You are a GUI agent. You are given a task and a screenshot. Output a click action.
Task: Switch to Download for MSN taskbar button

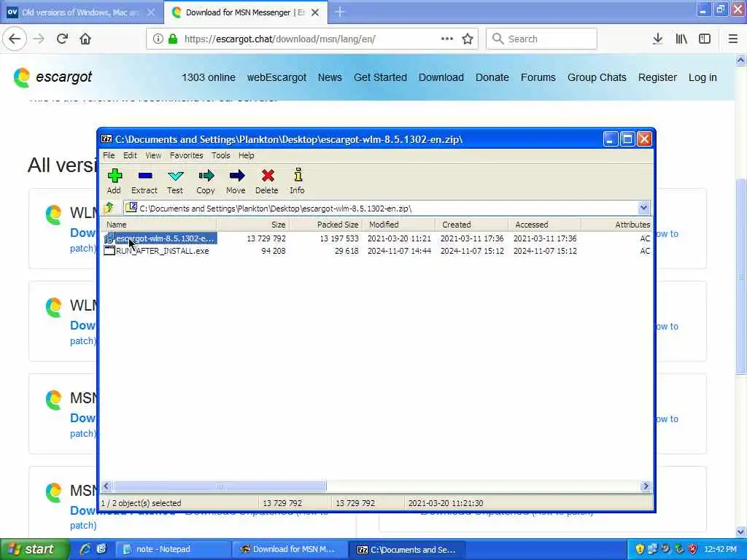pyautogui.click(x=289, y=549)
